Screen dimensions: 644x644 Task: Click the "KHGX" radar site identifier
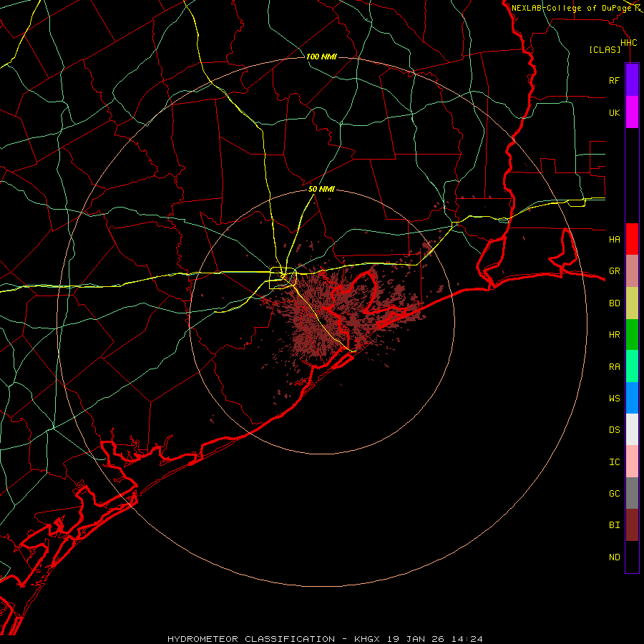point(368,639)
